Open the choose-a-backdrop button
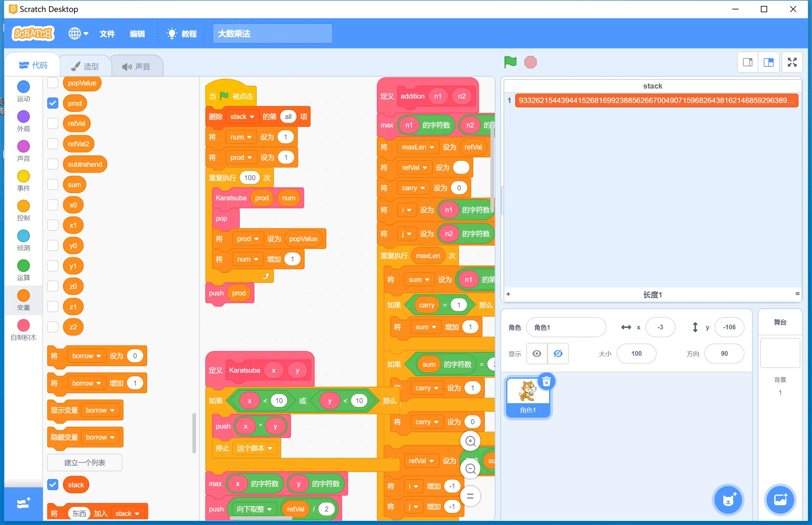This screenshot has height=525, width=812. [x=780, y=500]
